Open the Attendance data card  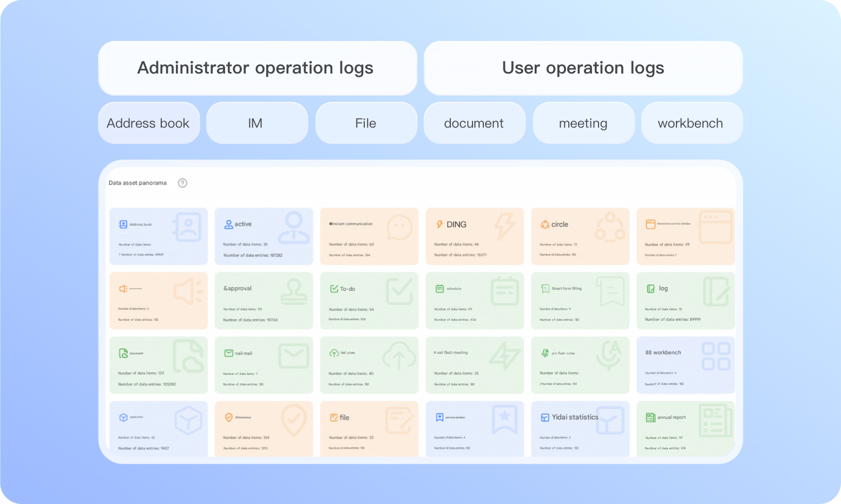(264, 429)
